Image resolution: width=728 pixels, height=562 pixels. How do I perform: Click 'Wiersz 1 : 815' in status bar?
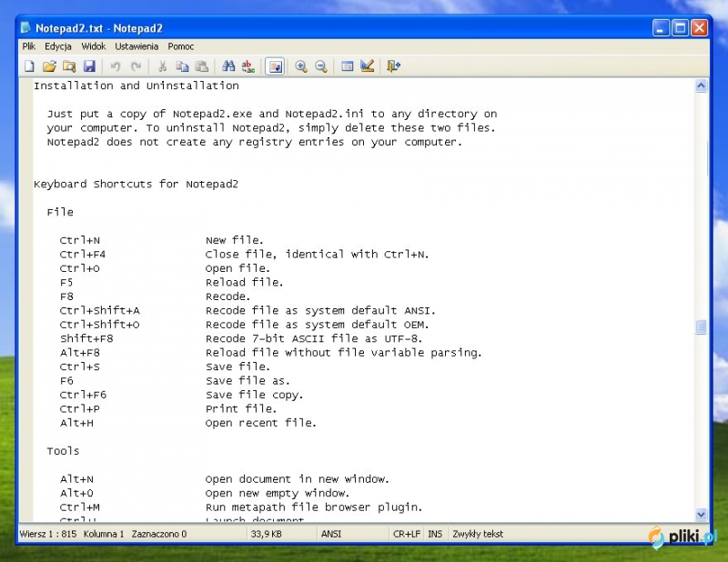(48, 534)
